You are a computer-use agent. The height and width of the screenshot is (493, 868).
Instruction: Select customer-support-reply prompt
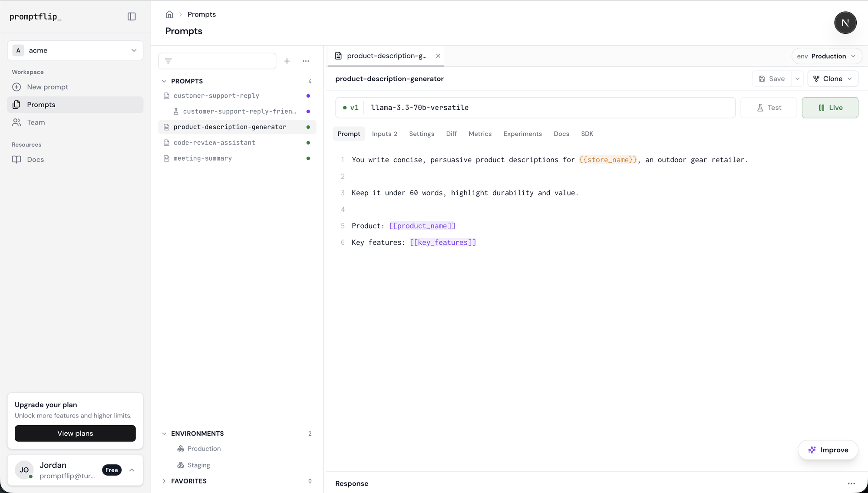pyautogui.click(x=237, y=95)
